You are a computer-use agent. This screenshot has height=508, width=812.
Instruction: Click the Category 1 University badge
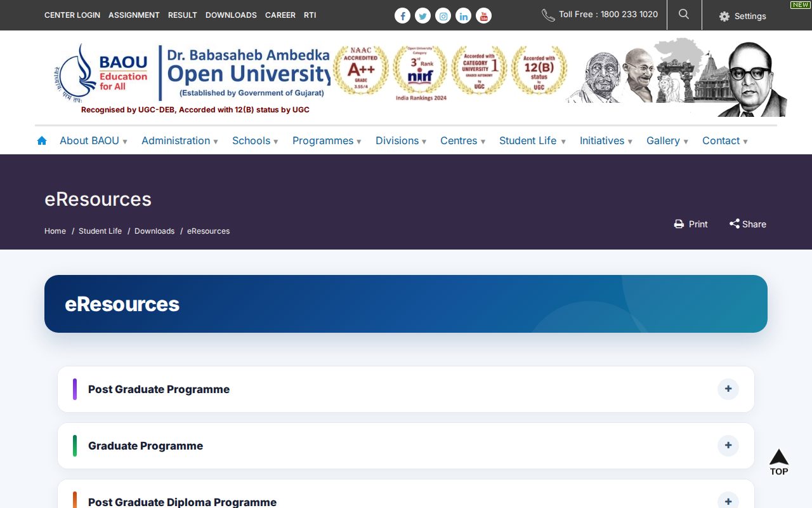coord(480,70)
